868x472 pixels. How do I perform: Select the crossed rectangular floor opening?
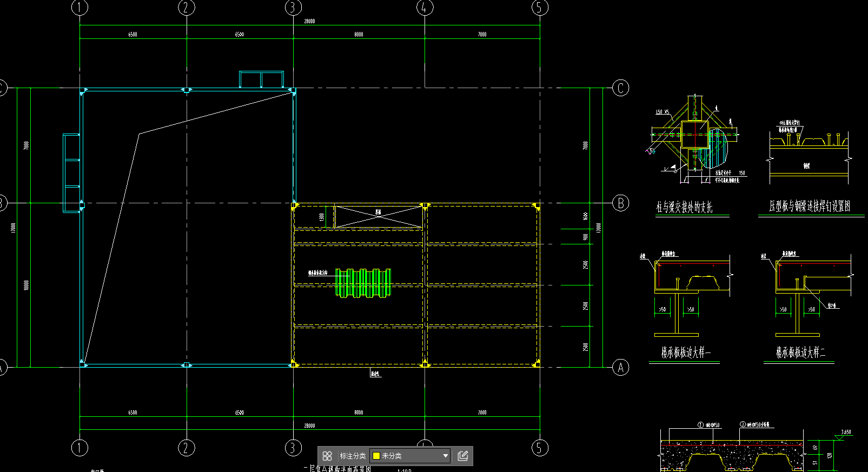(x=379, y=217)
